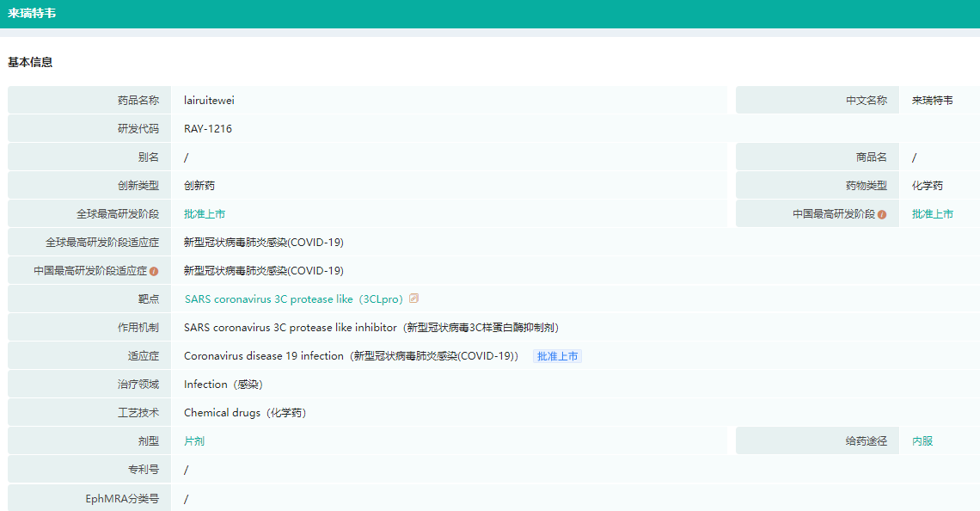This screenshot has height=511, width=980.
Task: Click the 来瑞特韦 page title in header
Action: tap(32, 14)
